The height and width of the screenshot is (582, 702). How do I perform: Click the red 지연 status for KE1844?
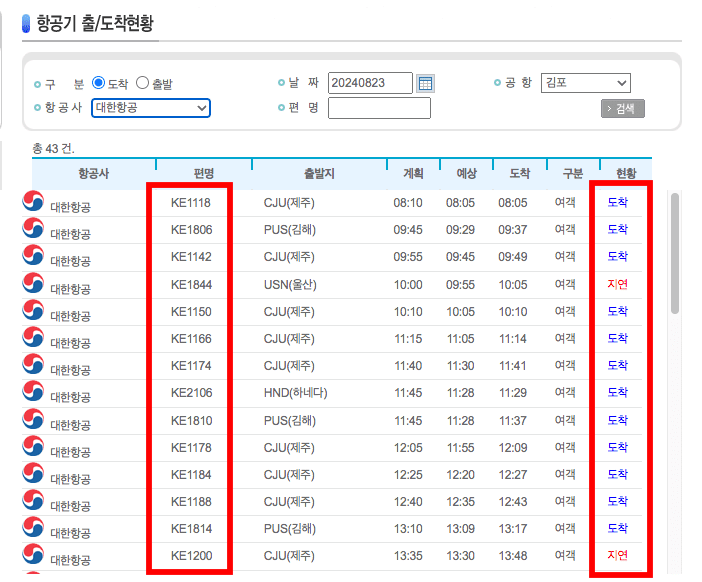(x=617, y=284)
